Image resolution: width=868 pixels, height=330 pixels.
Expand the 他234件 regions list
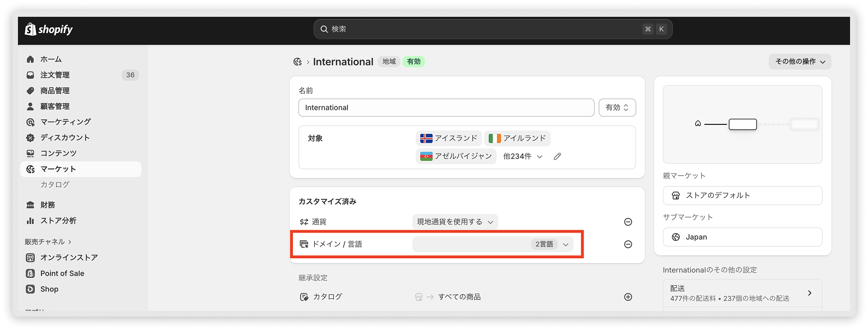[522, 157]
